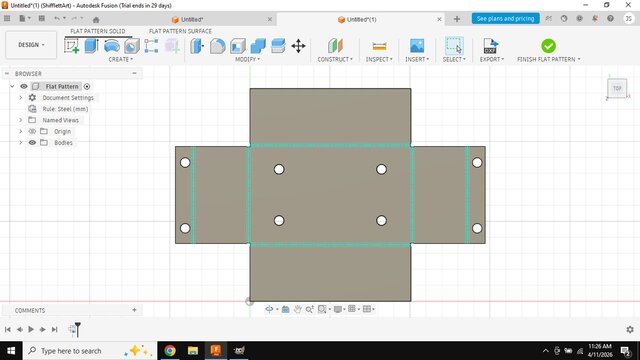Switch to the first Untitled* document tab

pyautogui.click(x=192, y=19)
